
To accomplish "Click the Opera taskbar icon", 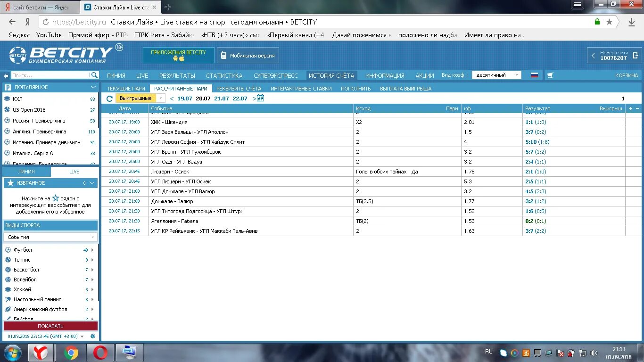I will [x=100, y=353].
